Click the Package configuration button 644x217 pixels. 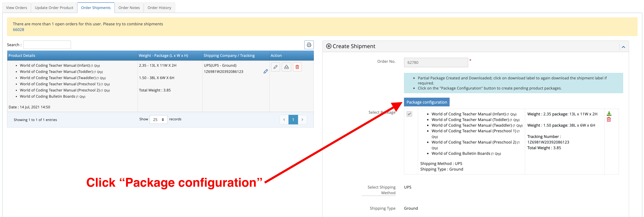pyautogui.click(x=427, y=102)
